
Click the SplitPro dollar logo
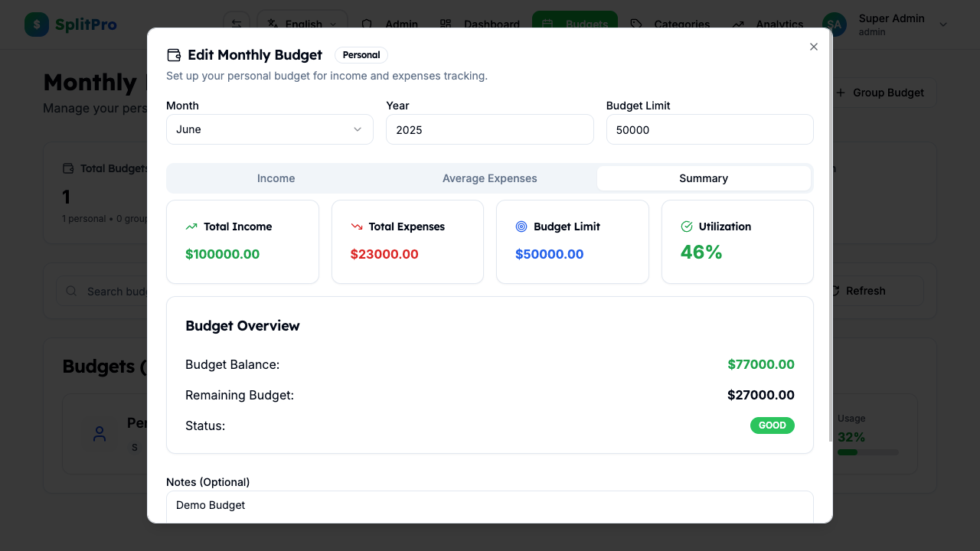click(x=36, y=24)
